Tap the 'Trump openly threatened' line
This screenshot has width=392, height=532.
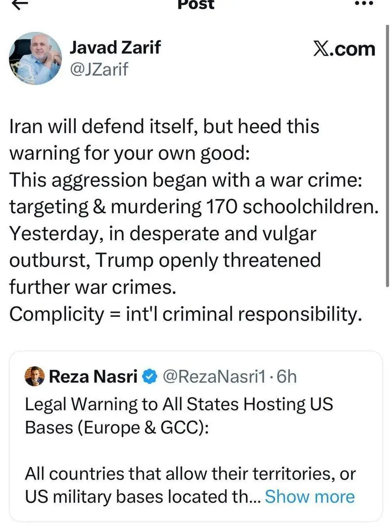pos(165,260)
